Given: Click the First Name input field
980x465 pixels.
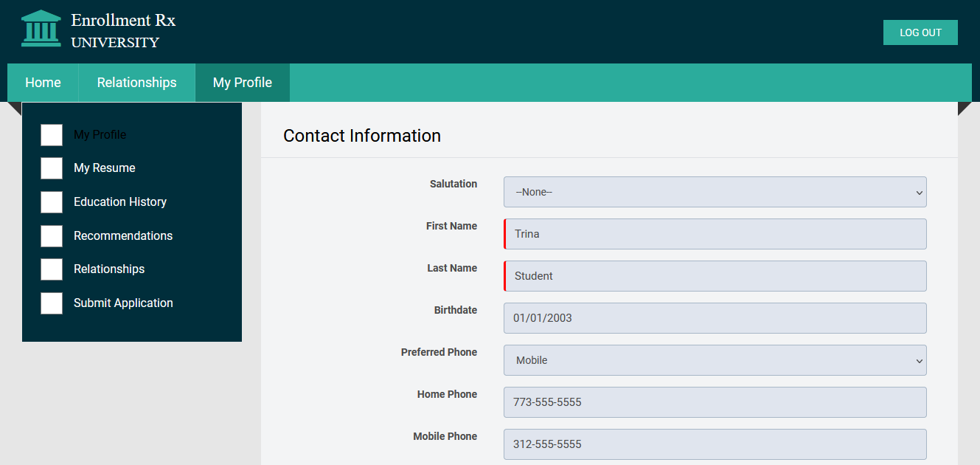Looking at the screenshot, I should click(x=715, y=234).
